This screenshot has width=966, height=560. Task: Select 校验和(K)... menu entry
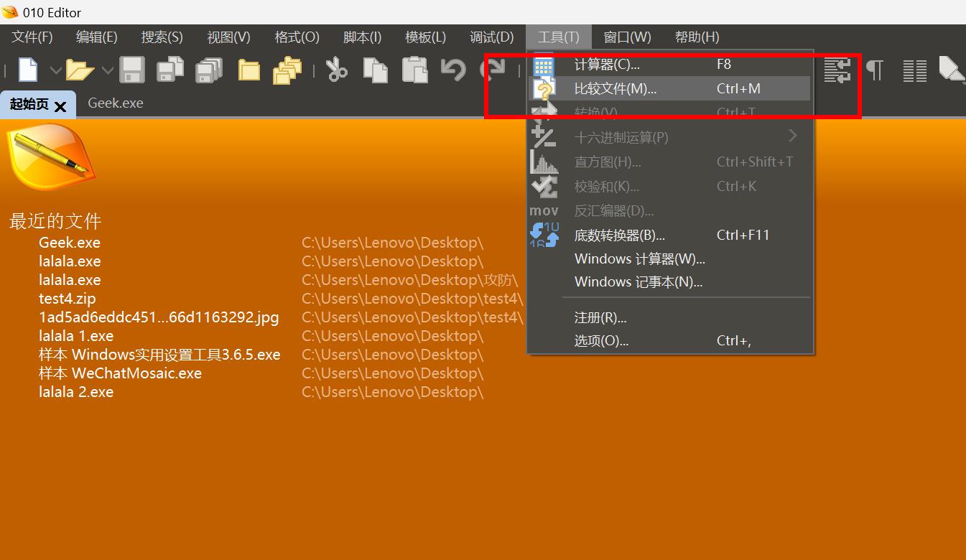(669, 186)
